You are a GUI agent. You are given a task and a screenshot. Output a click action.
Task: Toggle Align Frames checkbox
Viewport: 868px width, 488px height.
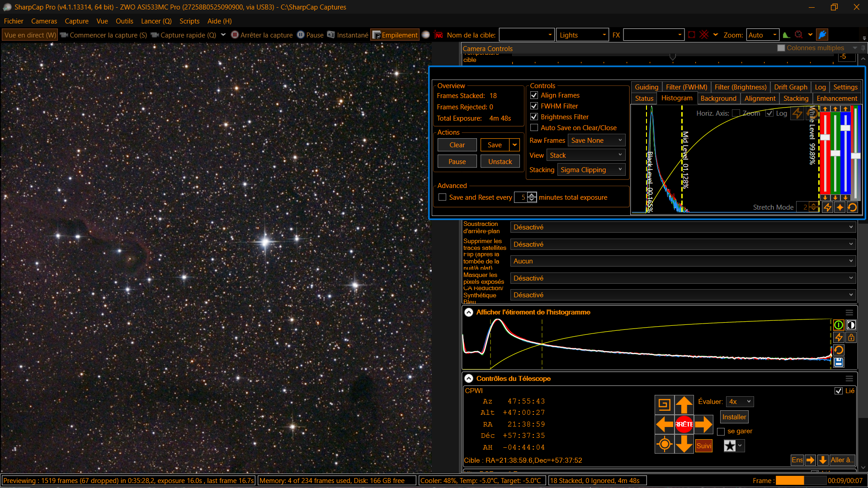(x=534, y=95)
